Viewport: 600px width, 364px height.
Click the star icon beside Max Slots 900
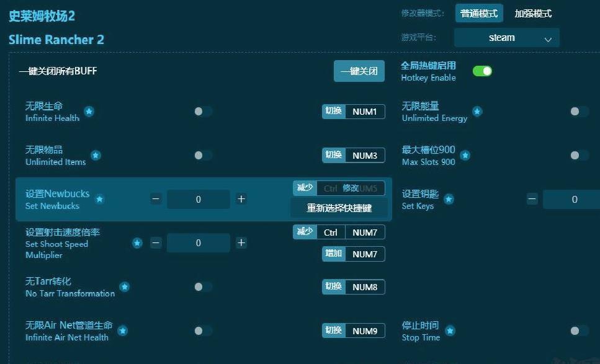point(465,155)
